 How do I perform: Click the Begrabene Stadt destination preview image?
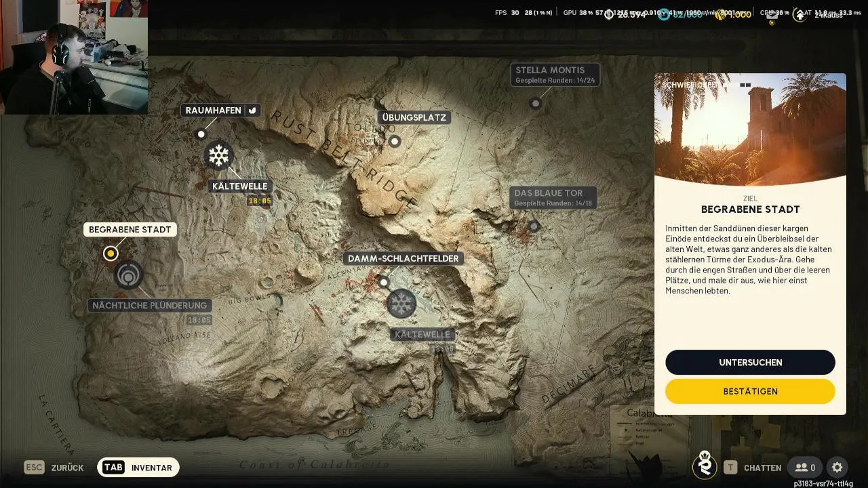(x=750, y=129)
